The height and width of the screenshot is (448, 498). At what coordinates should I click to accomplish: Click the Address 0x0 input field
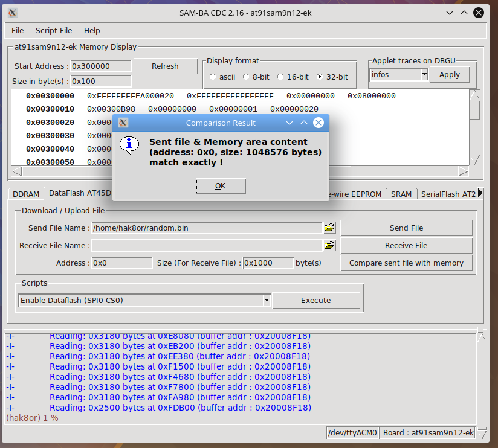[x=122, y=263]
